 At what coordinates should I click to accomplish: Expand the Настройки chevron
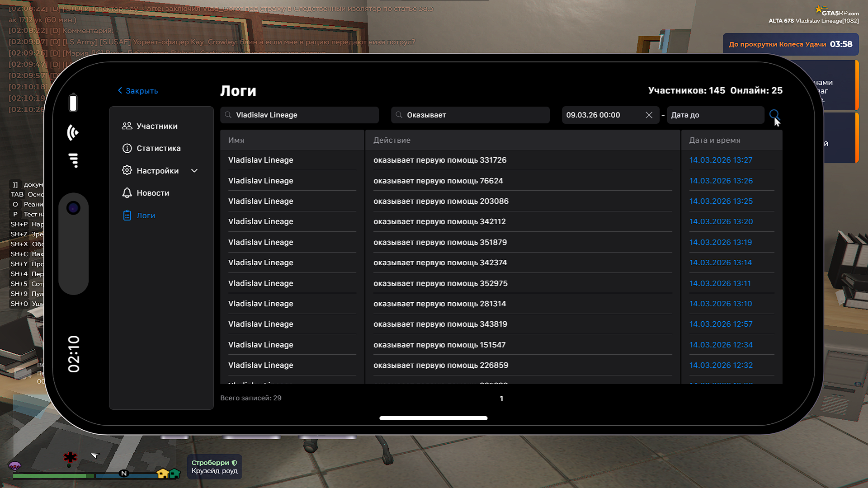194,171
